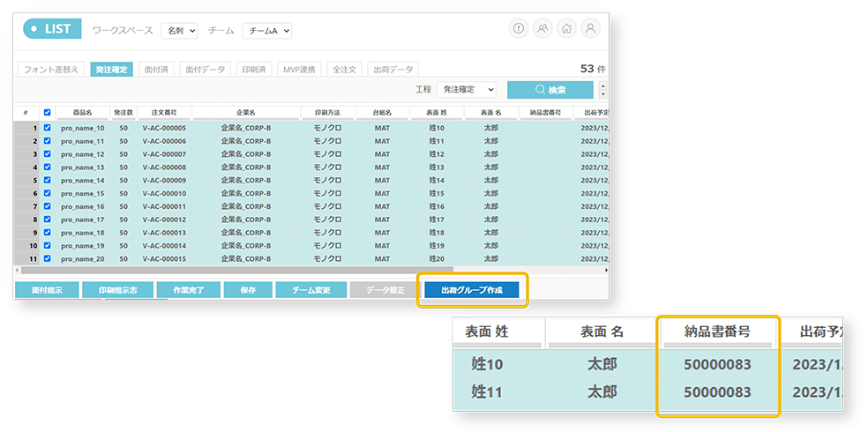Image resolution: width=868 pixels, height=432 pixels.
Task: Select the 出荷データ tab
Action: pos(392,69)
